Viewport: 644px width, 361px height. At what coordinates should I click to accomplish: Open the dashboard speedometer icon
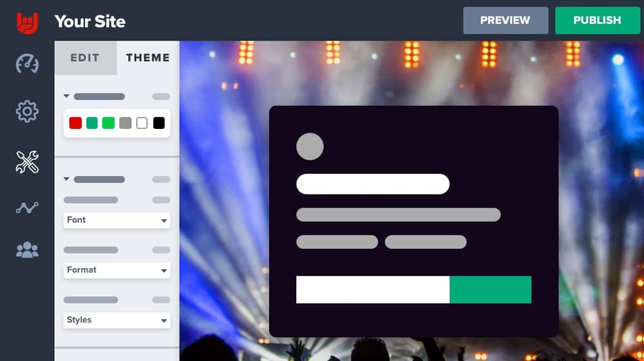[28, 64]
